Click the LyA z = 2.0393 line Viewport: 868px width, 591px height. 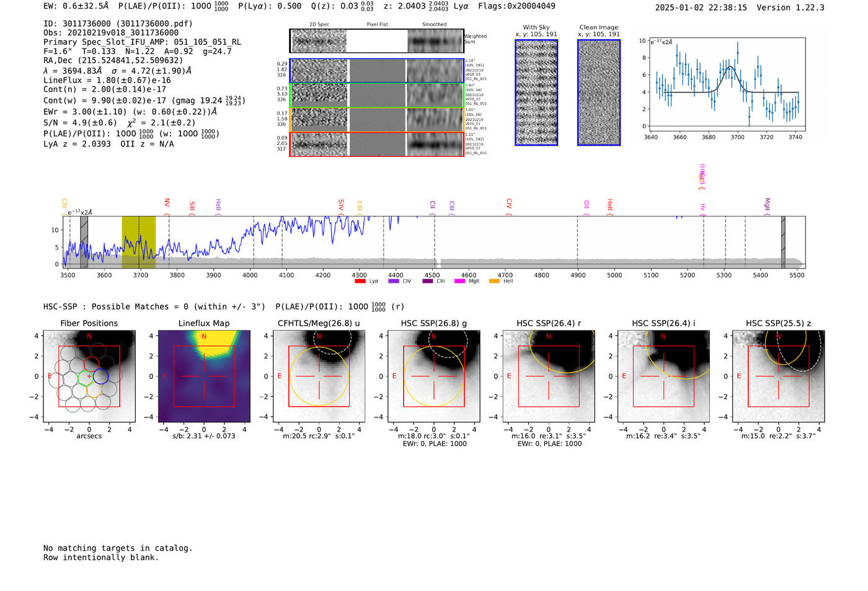108,144
